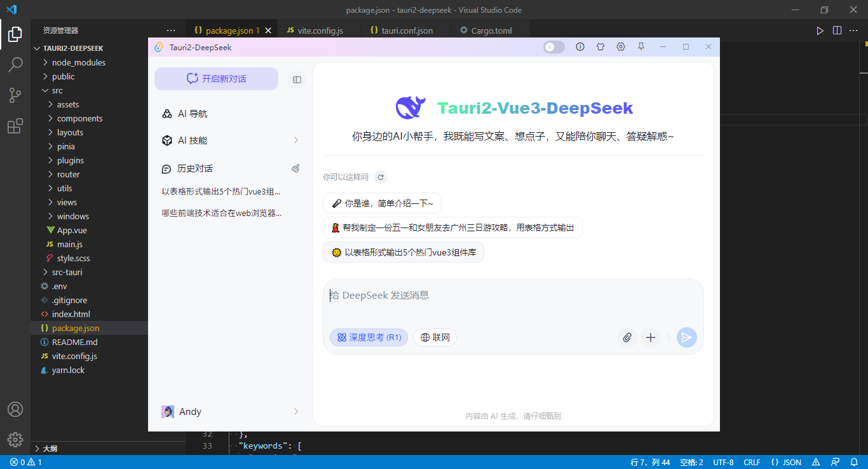Click the errors and warnings status indicator
This screenshot has height=469, width=868.
pos(26,462)
